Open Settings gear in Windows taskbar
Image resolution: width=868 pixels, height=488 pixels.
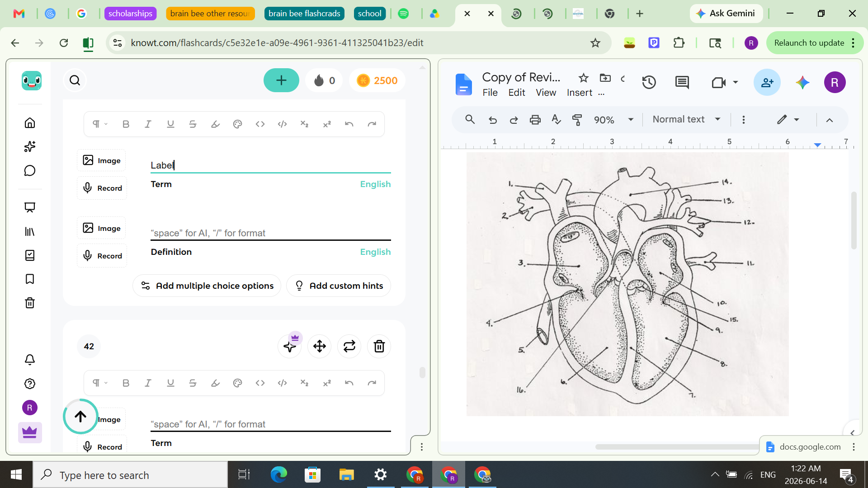pyautogui.click(x=381, y=475)
